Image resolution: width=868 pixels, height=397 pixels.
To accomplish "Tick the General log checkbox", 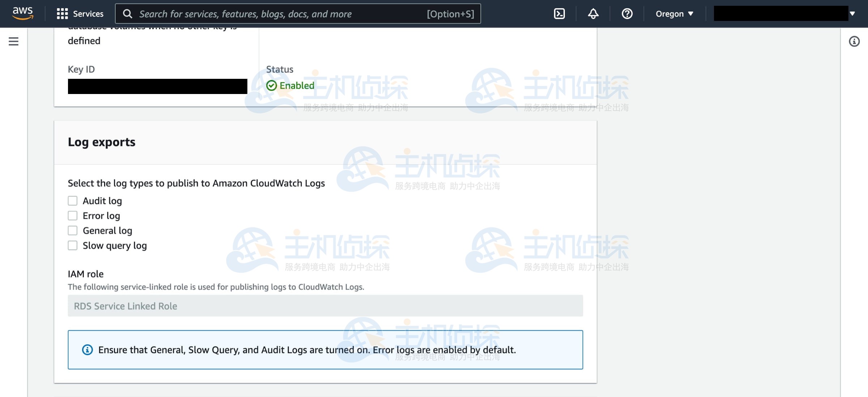I will click(73, 230).
